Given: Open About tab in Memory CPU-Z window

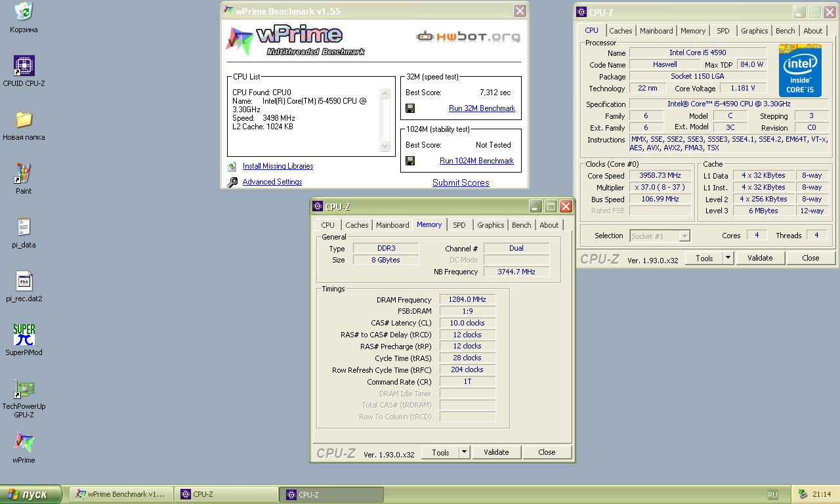Looking at the screenshot, I should click(549, 225).
